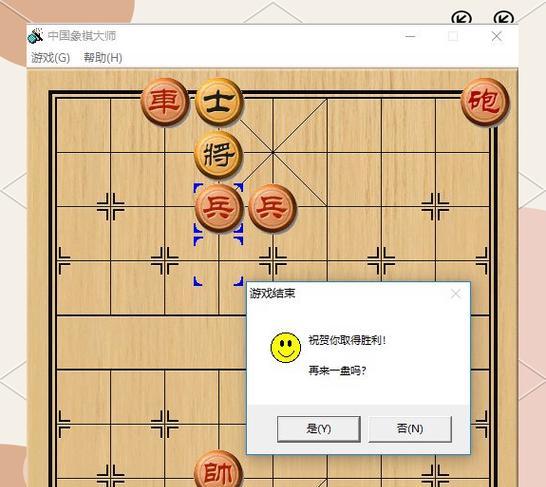
Task: Click the yellow smiley face icon
Action: (286, 347)
